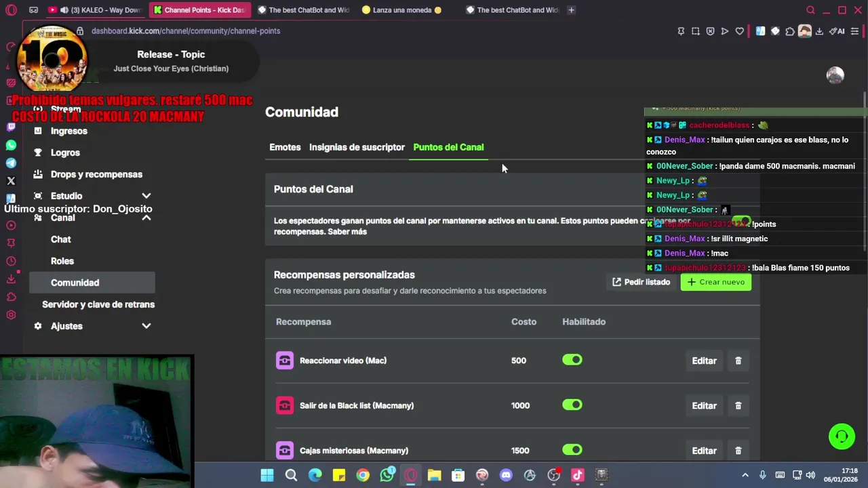
Task: Disable the Salir de la Black list reward
Action: point(572,405)
